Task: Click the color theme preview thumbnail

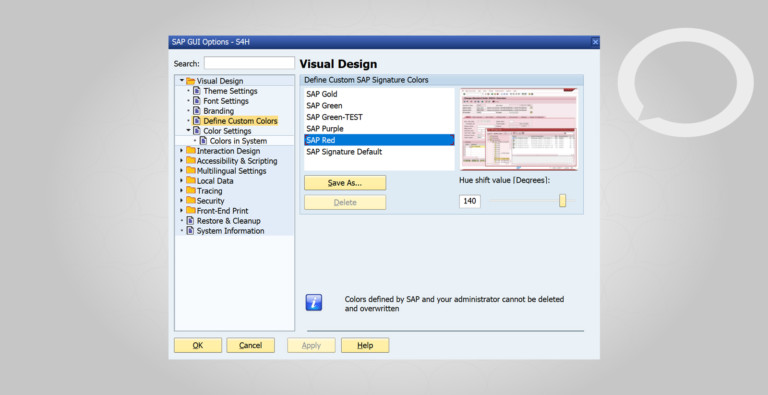Action: coord(519,129)
